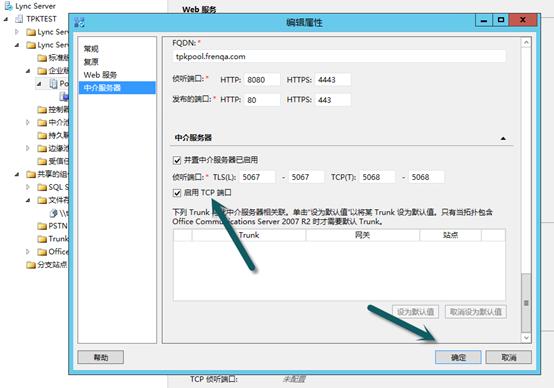Click the TCP(T) range starting port field
Viewport: 554px width, 388px height.
click(377, 177)
